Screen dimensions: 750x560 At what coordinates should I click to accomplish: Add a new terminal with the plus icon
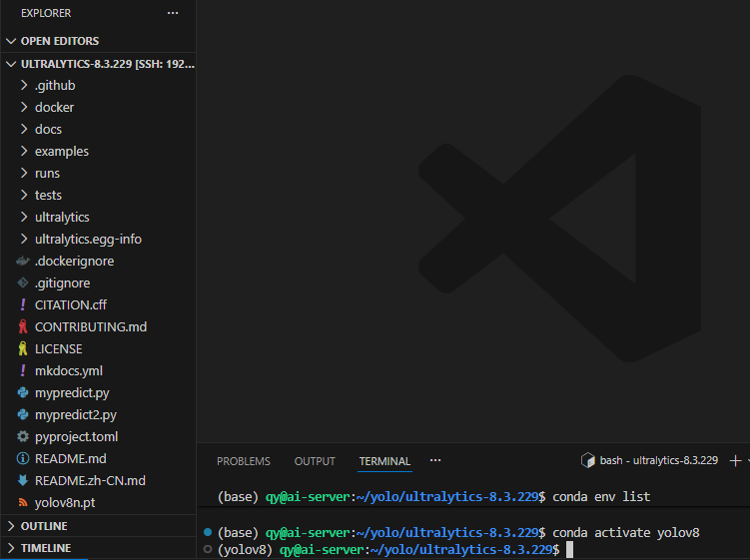(x=735, y=460)
